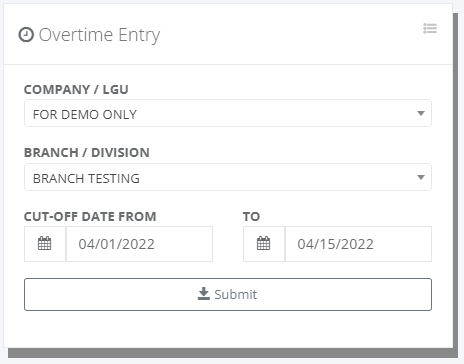
Task: Expand the Branch / Division dropdown arrow
Action: pos(421,177)
